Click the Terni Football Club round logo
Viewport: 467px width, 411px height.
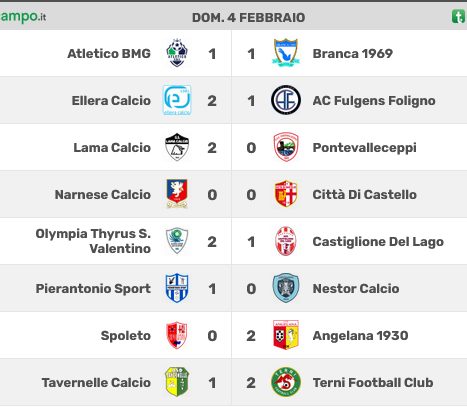click(286, 382)
